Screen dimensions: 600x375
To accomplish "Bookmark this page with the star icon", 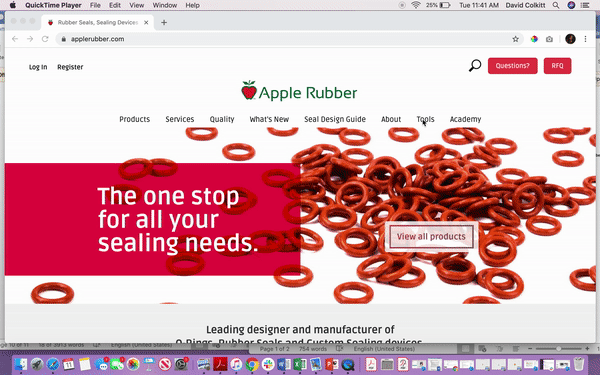I will (515, 39).
